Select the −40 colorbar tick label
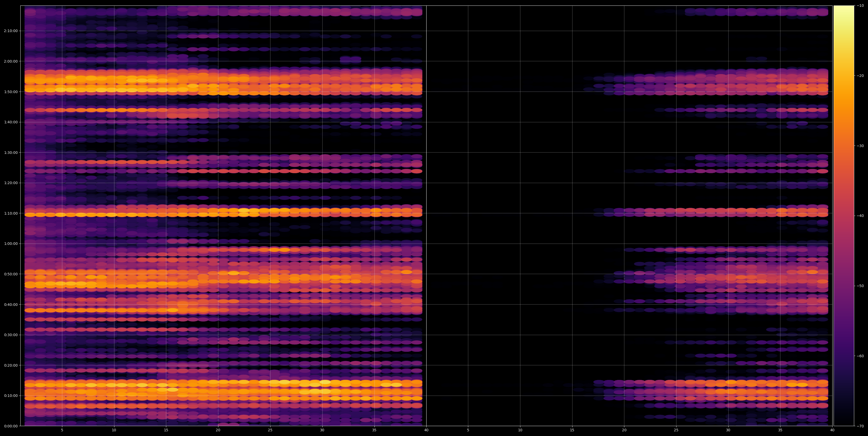 point(860,216)
